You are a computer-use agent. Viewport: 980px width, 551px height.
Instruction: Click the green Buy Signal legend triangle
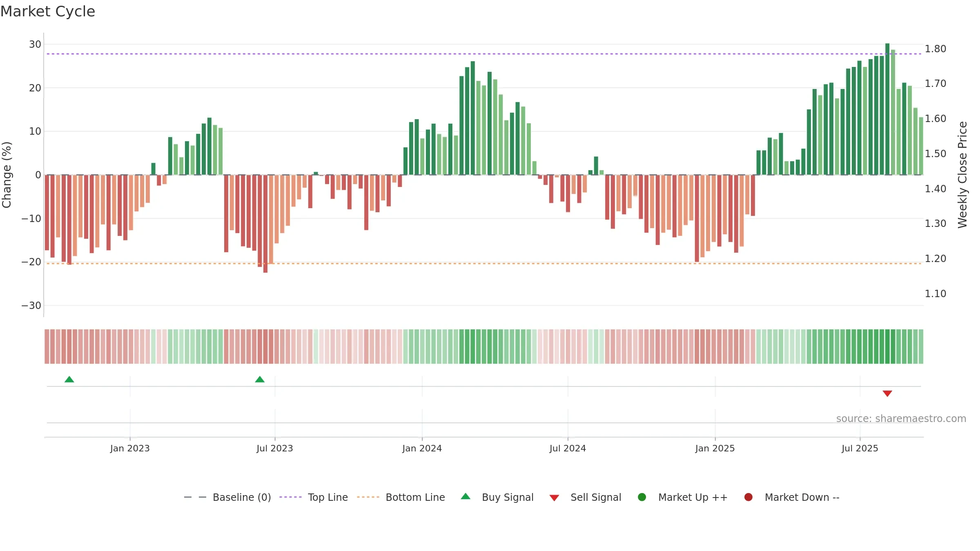465,496
